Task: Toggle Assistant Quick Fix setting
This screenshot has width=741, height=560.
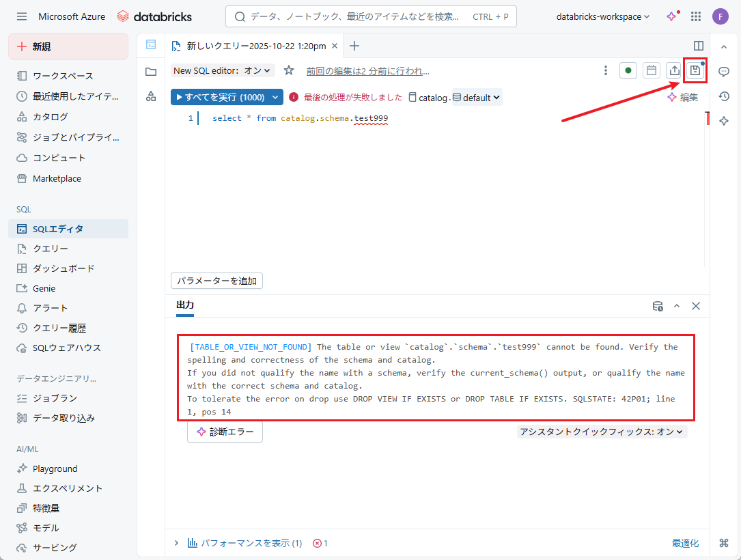Action: pyautogui.click(x=602, y=432)
